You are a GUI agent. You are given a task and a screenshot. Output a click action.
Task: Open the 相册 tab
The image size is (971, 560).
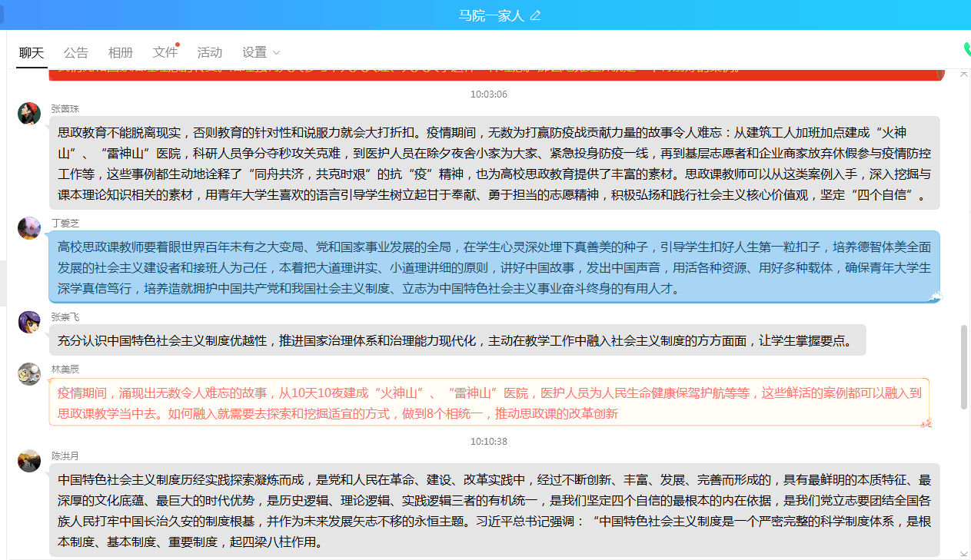point(120,52)
